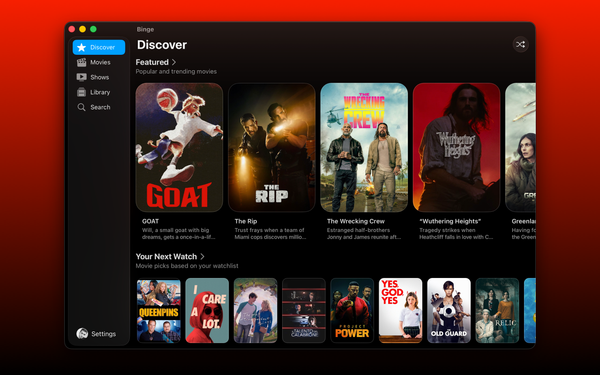Open the I Care A Lot poster

pos(207,310)
